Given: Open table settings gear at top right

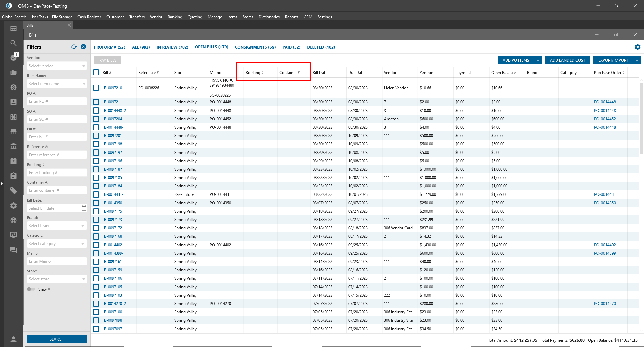Looking at the screenshot, I should 637,47.
